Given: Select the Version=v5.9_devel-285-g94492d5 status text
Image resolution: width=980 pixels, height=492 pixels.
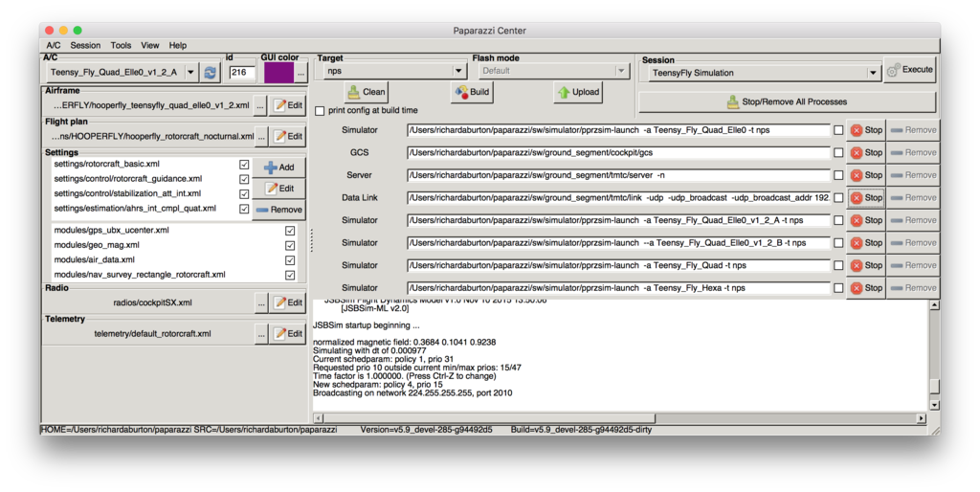Looking at the screenshot, I should click(426, 430).
